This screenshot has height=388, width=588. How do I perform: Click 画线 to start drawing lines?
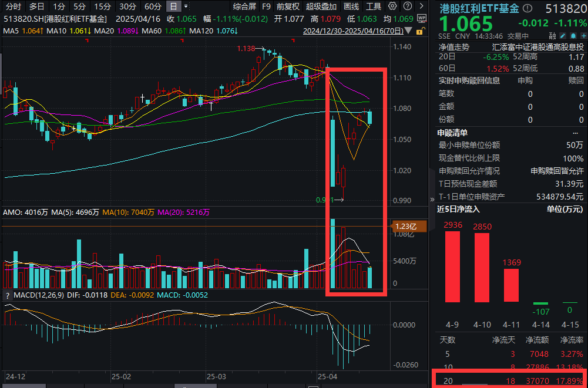[351, 6]
